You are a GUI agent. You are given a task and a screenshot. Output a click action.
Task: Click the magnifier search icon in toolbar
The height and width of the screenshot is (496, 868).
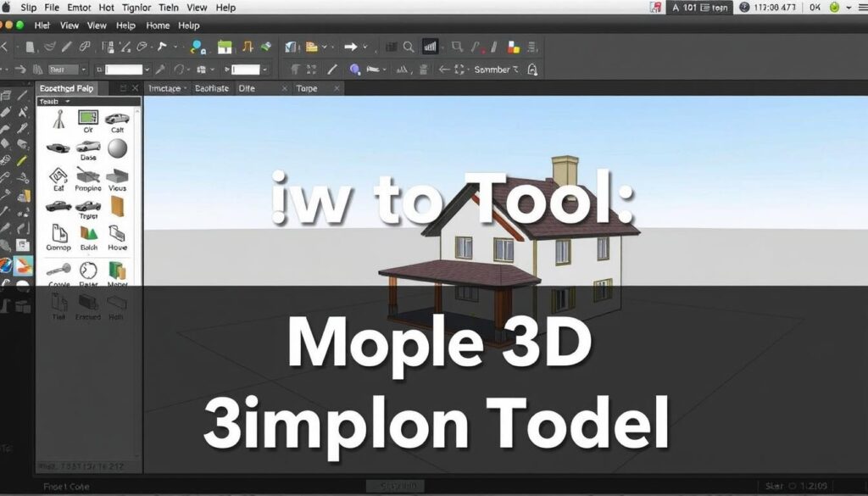coord(409,47)
